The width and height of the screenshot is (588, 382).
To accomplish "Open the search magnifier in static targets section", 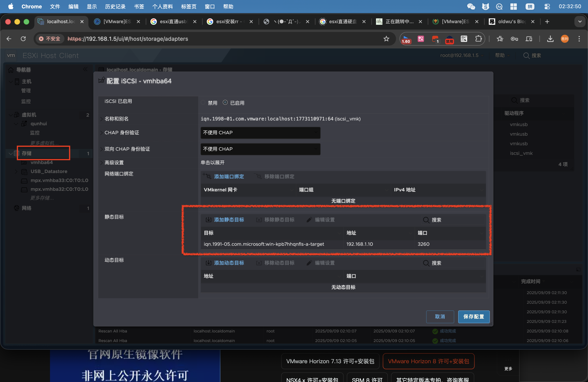I will [x=426, y=220].
